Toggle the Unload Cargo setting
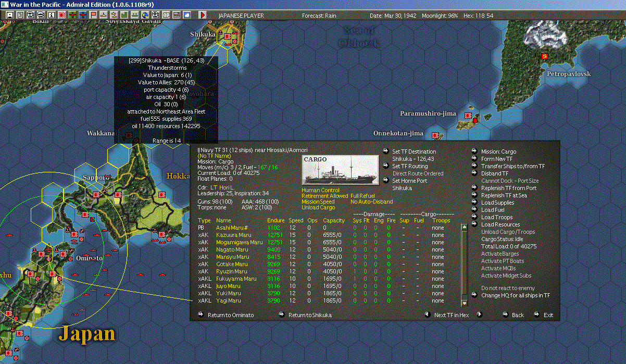Viewport: 626px width, 364px height. (x=319, y=208)
